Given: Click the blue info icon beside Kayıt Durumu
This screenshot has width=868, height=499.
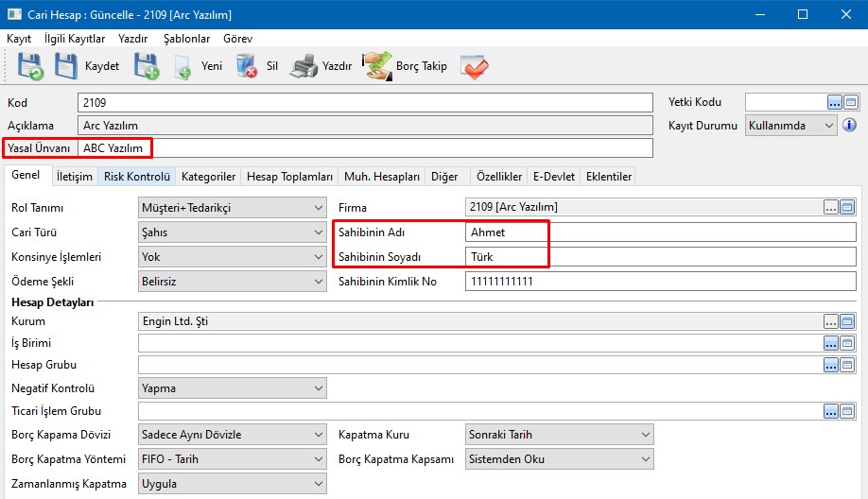Looking at the screenshot, I should (849, 125).
